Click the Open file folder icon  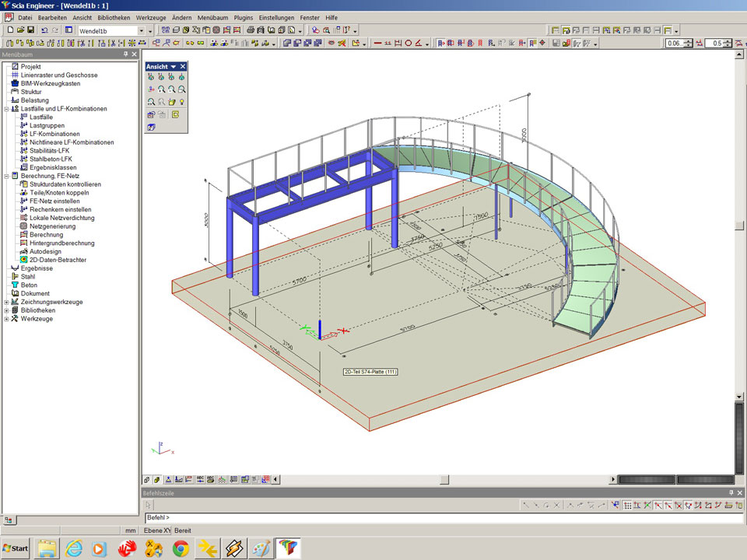pos(20,30)
